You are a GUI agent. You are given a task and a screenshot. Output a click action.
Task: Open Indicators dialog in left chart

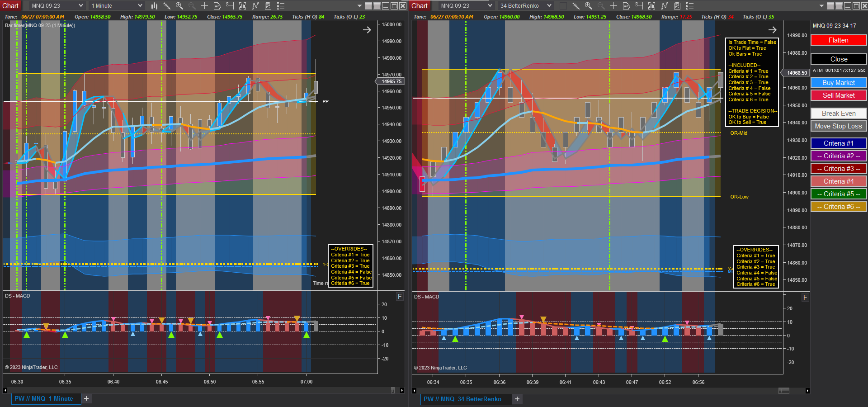click(x=255, y=6)
